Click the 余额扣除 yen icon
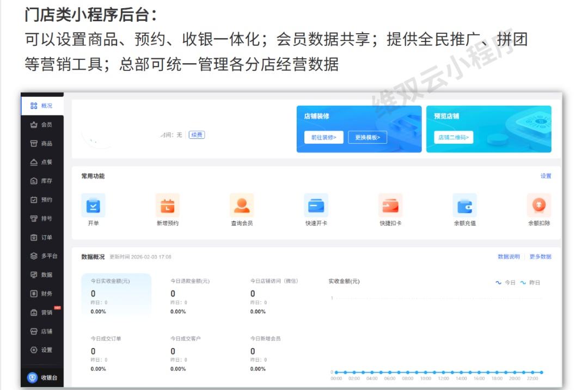Image resolution: width=588 pixels, height=390 pixels. [x=538, y=206]
